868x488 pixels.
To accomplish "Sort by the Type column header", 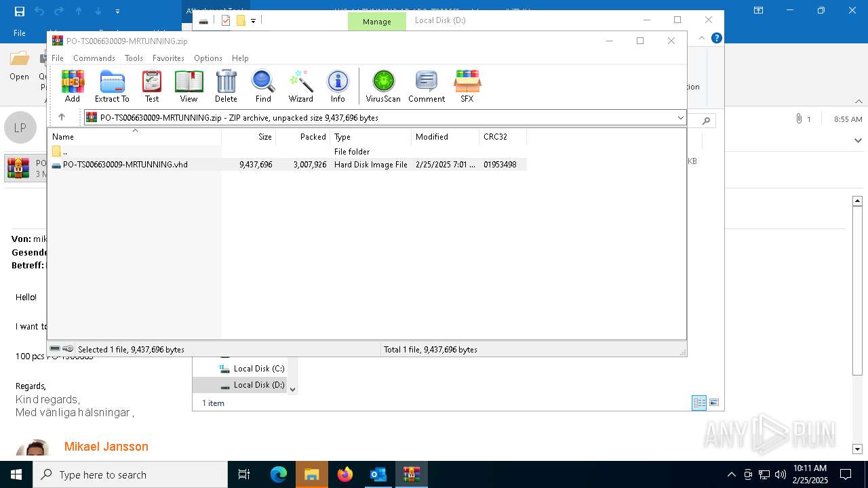I will (371, 136).
